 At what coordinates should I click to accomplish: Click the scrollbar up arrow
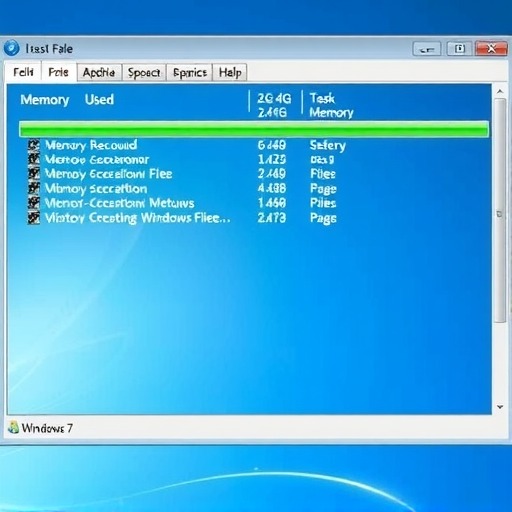coord(500,91)
